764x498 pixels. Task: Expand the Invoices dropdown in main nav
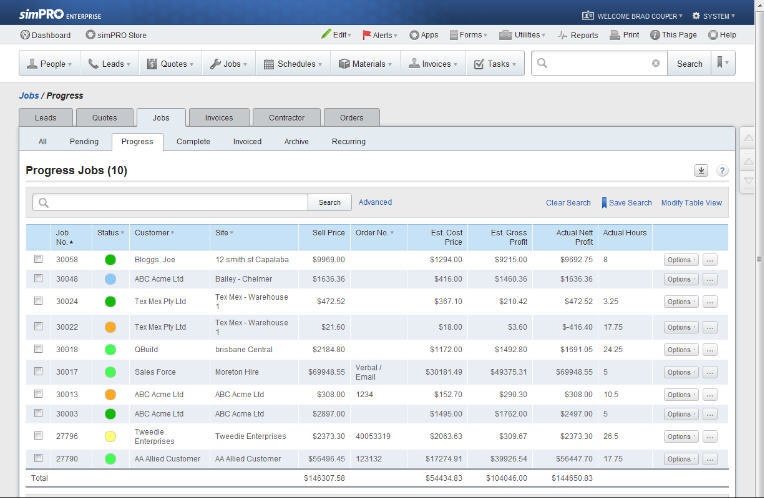click(x=433, y=63)
